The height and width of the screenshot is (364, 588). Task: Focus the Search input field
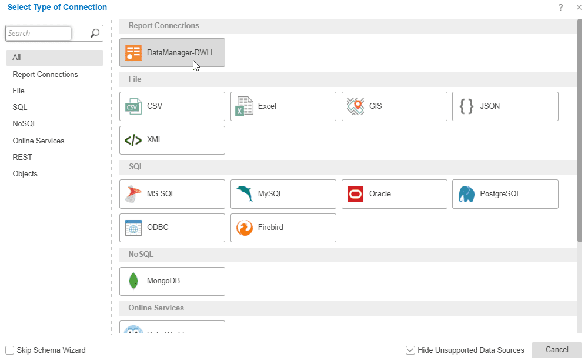[x=39, y=34]
